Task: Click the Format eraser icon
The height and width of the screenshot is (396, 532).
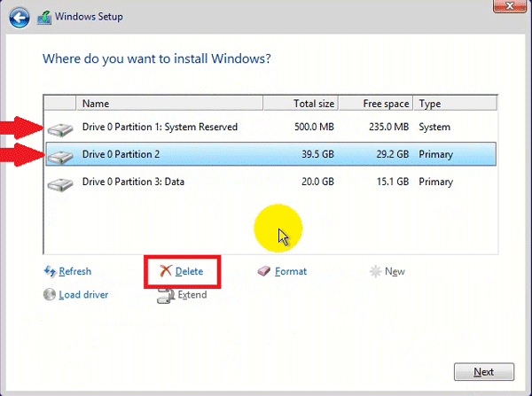Action: tap(264, 272)
